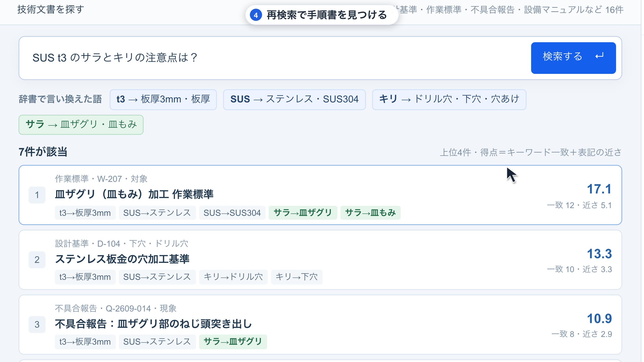This screenshot has width=644, height=362.
Task: Click the キリ → ドリル穴・下穴・穴あけ chip
Action: [x=449, y=99]
